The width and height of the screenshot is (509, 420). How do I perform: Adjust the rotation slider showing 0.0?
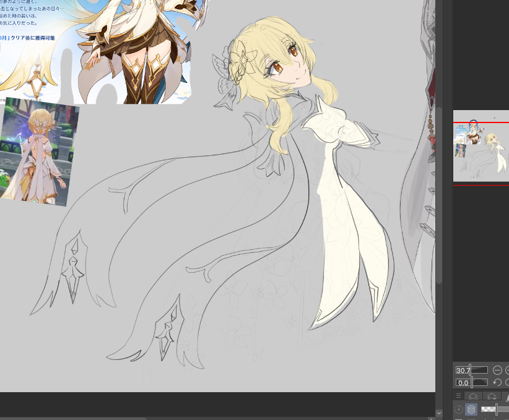(472, 382)
